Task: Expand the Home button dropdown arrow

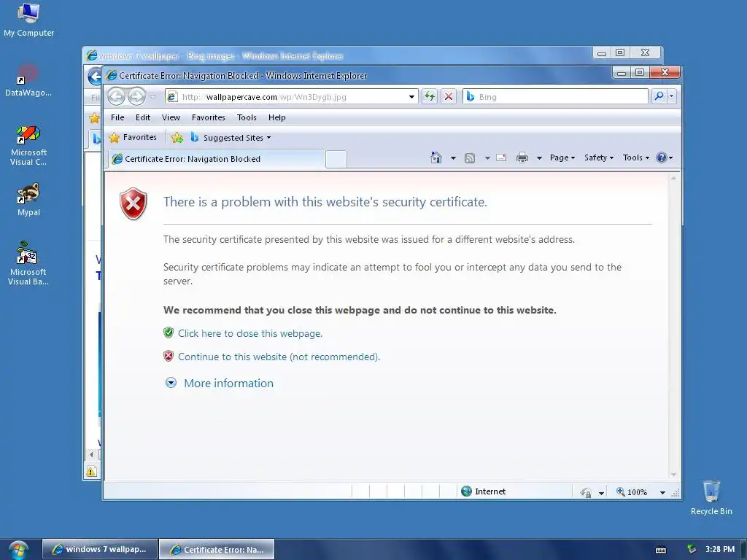Action: pyautogui.click(x=453, y=158)
